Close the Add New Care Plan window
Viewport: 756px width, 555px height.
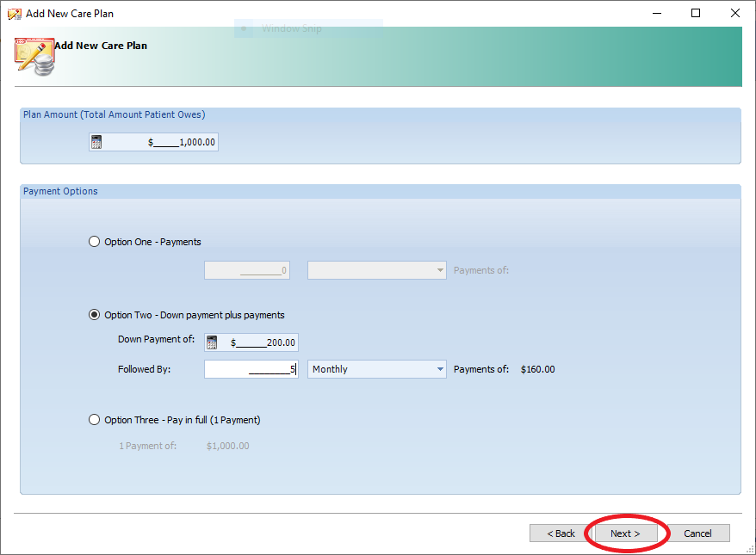735,13
